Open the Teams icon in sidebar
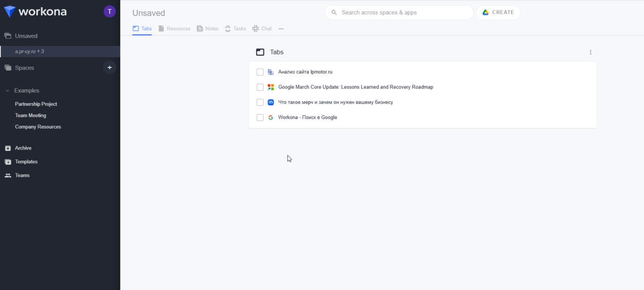This screenshot has height=290, width=644. pyautogui.click(x=8, y=175)
